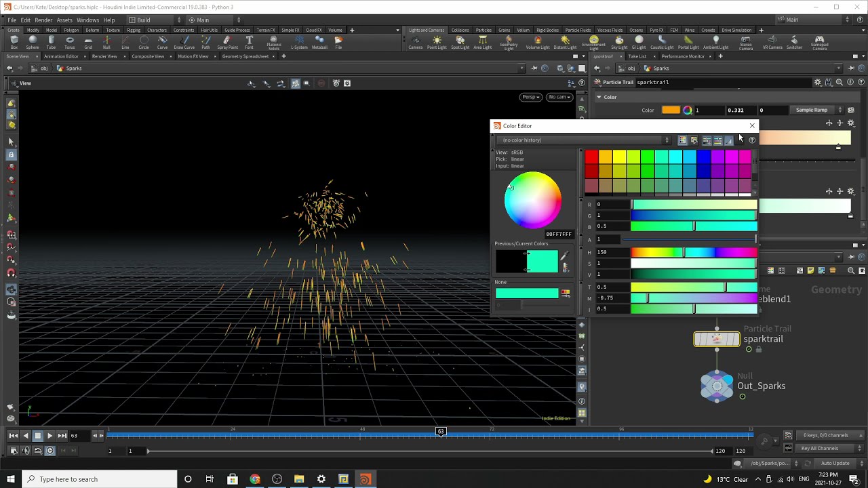The height and width of the screenshot is (488, 868).
Task: Open the Auto Update dropdown
Action: (838, 463)
